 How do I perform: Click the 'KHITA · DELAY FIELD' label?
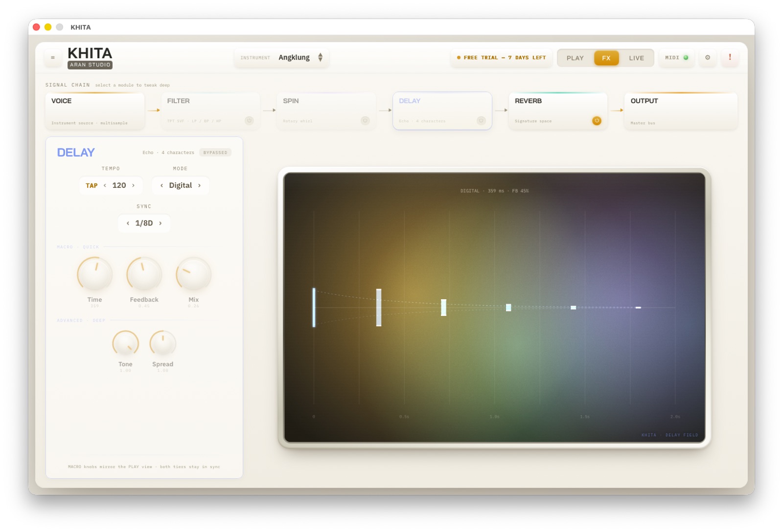pos(670,435)
